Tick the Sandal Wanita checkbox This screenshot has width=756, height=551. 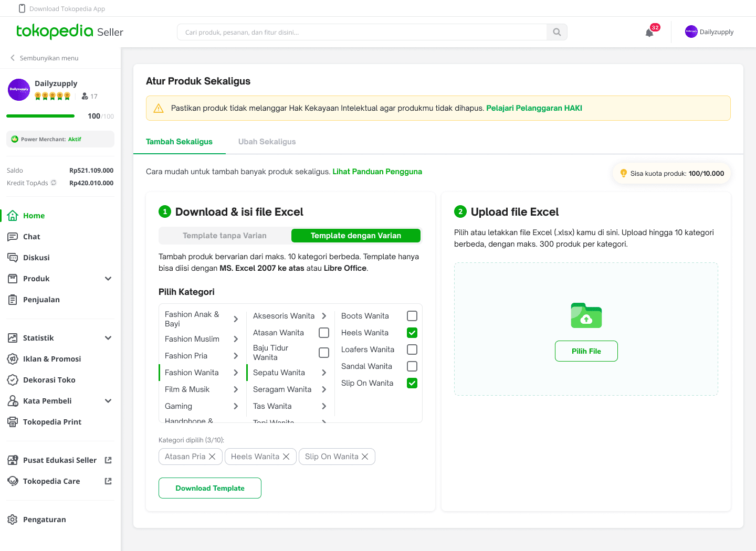[412, 366]
